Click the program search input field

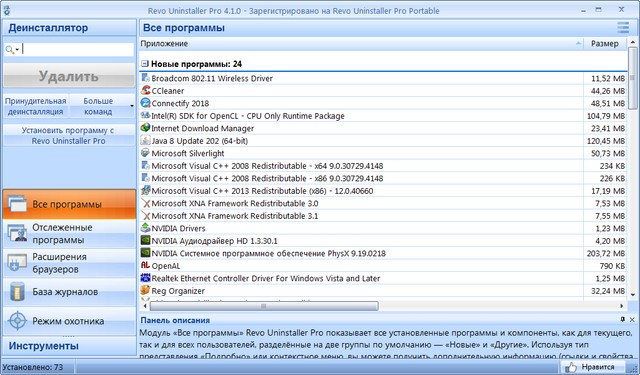pos(78,49)
